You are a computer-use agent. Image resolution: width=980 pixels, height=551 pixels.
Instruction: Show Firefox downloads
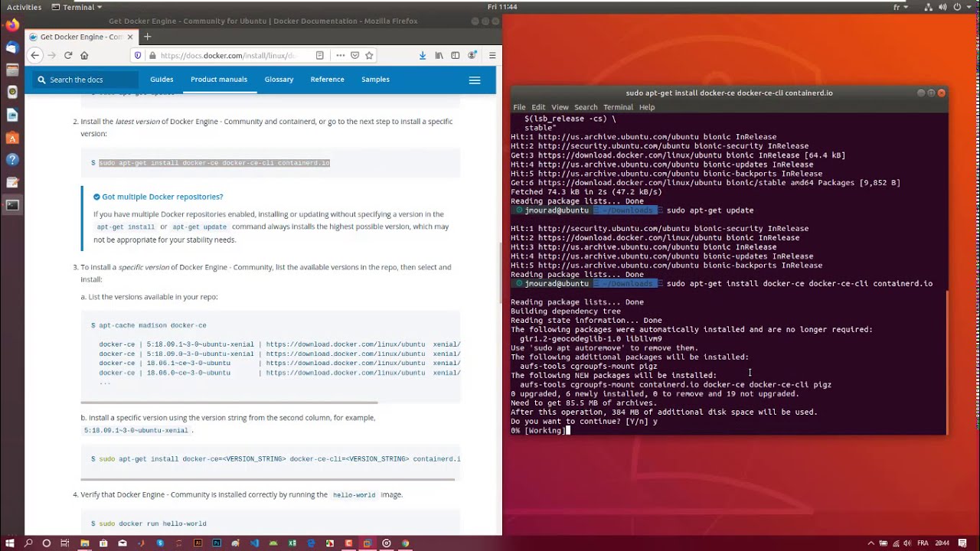coord(423,55)
